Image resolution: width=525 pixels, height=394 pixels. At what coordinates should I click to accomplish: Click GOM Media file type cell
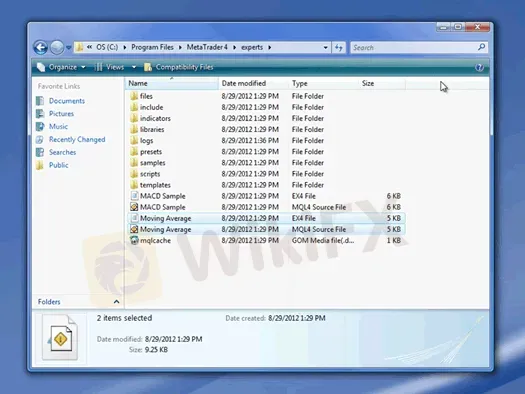pyautogui.click(x=323, y=240)
